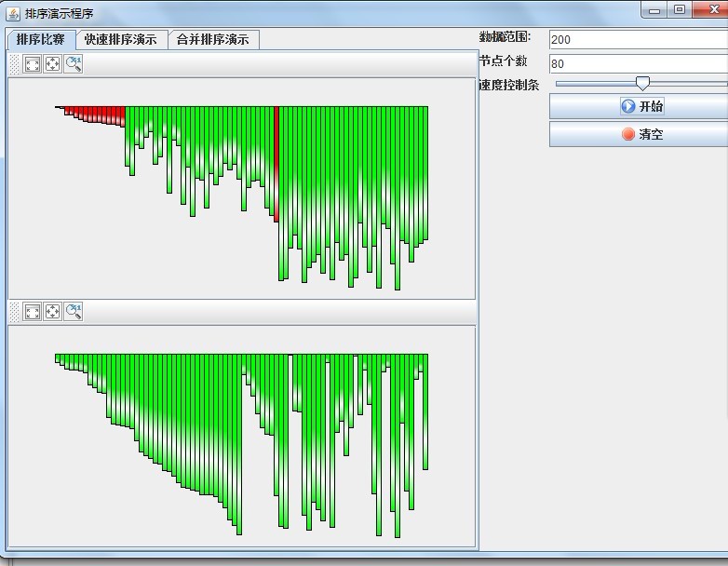Click the fit-to-window icon in the lower chart toolbar
728x566 pixels.
(33, 312)
